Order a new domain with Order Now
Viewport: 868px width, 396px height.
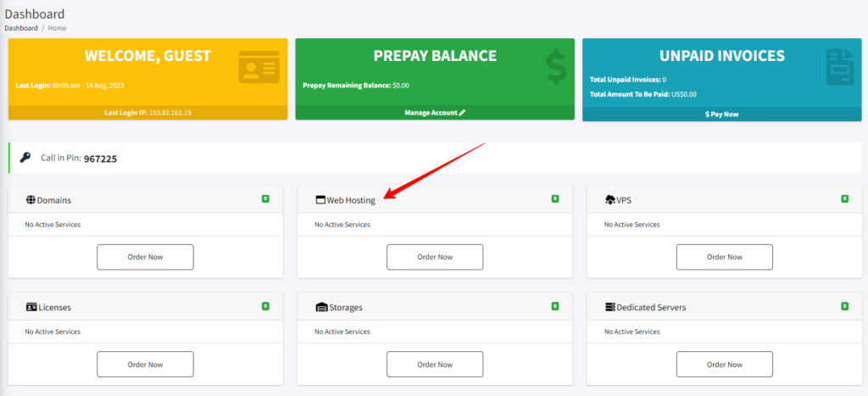[145, 257]
